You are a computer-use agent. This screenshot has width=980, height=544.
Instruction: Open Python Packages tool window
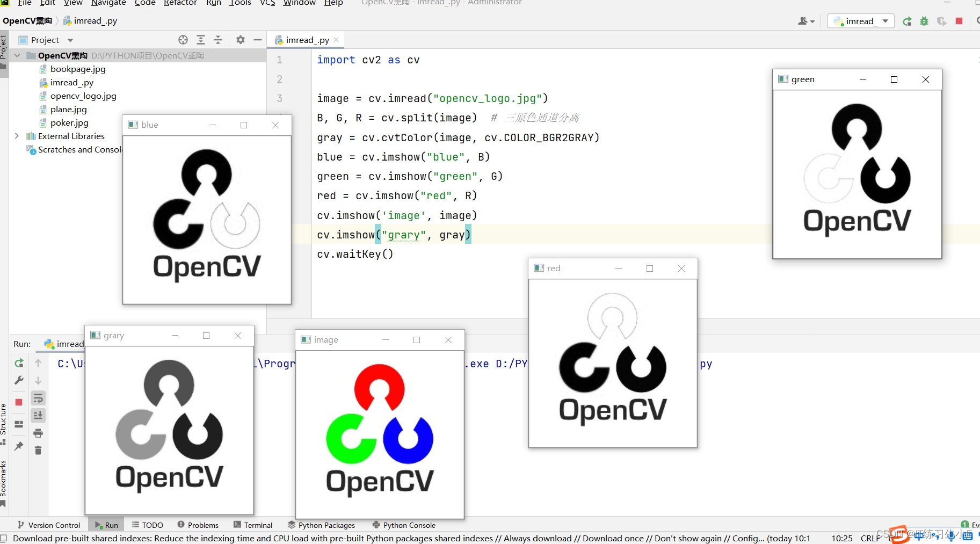pos(321,525)
